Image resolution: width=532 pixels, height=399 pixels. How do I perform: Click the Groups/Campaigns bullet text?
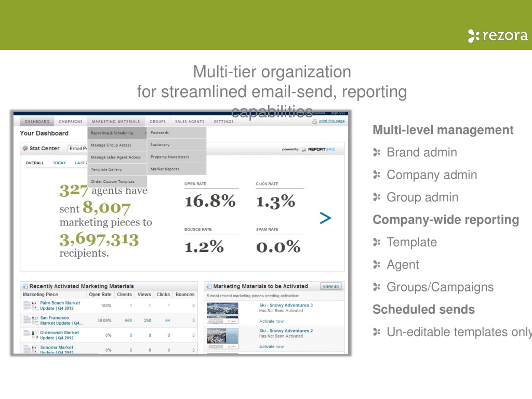point(440,287)
